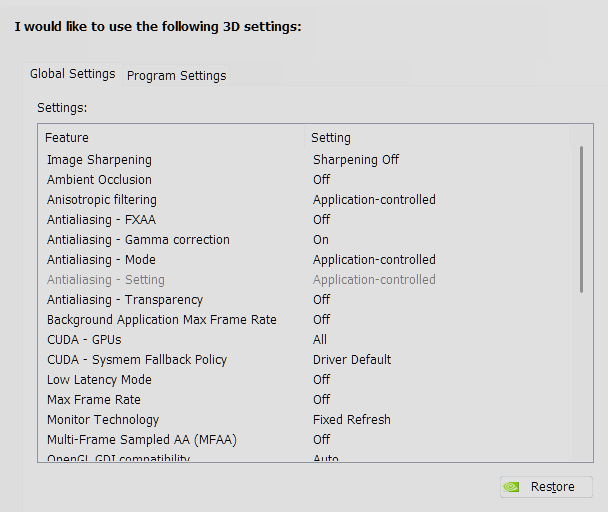Viewport: 608px width, 512px height.
Task: Change Antialiasing - Gamma correction On value
Action: (x=321, y=240)
